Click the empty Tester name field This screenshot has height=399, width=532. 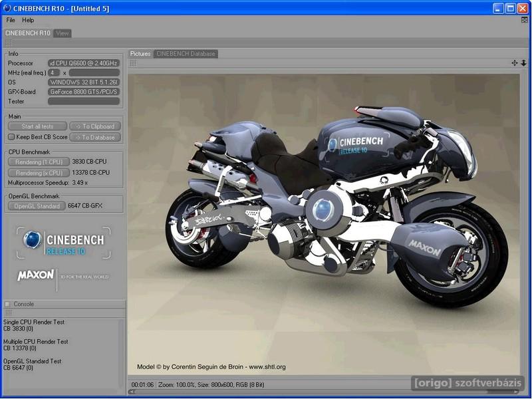[84, 101]
